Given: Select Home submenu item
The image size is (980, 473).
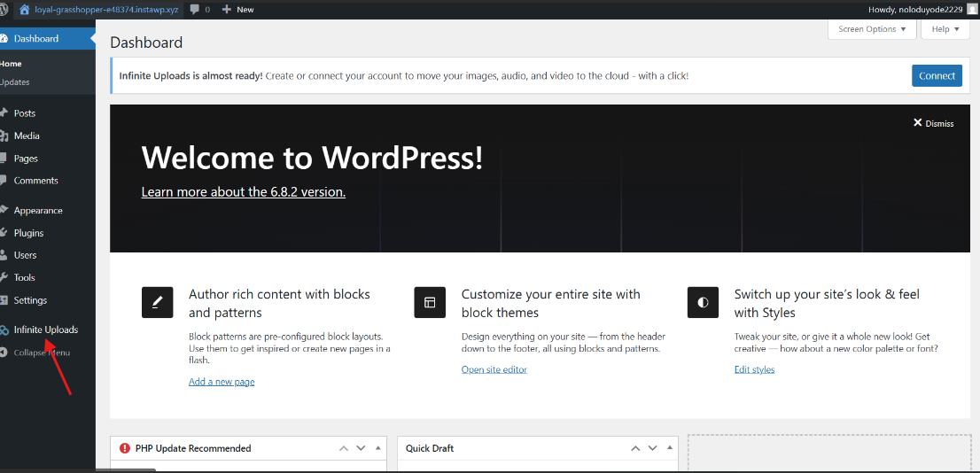Looking at the screenshot, I should coord(12,64).
